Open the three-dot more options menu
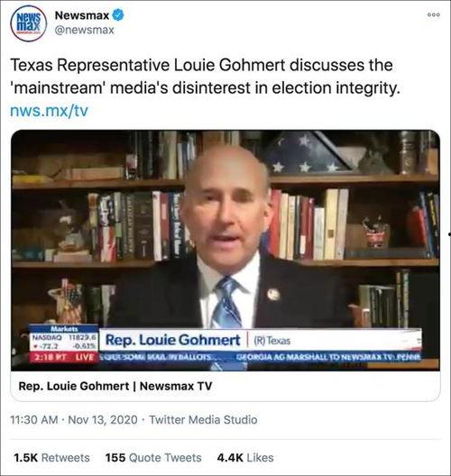 pyautogui.click(x=433, y=14)
